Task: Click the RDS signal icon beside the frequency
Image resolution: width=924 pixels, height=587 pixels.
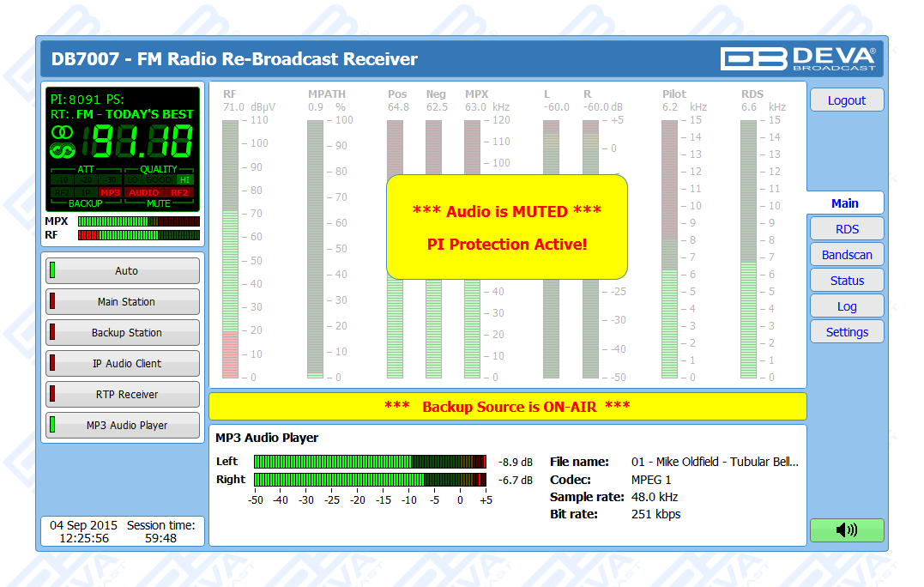Action: 62,151
